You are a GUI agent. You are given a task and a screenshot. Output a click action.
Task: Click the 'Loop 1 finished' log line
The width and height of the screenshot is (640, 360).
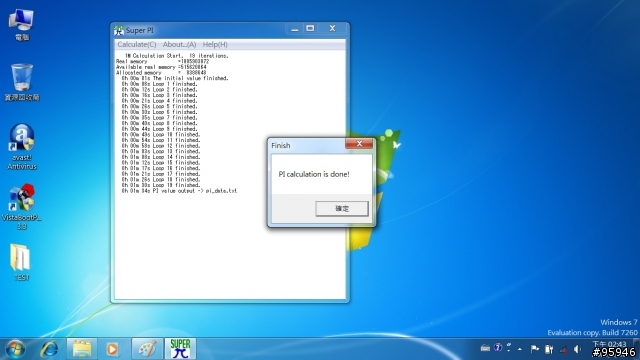point(159,84)
